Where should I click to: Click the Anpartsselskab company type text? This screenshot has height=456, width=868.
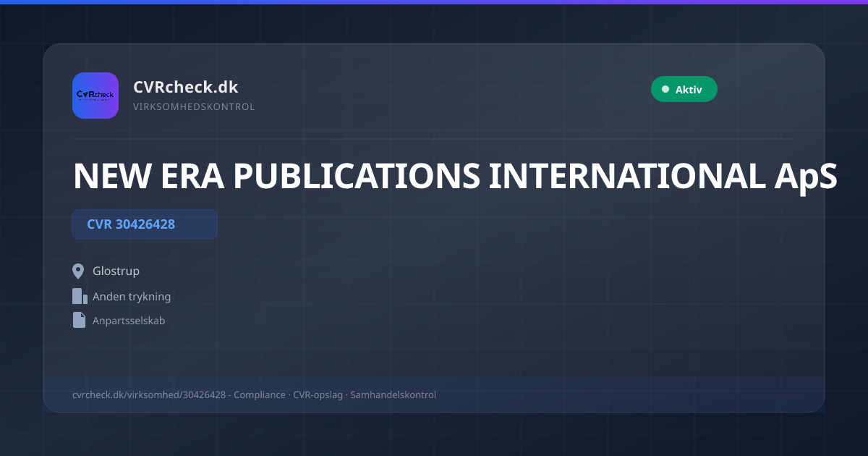pyautogui.click(x=129, y=321)
